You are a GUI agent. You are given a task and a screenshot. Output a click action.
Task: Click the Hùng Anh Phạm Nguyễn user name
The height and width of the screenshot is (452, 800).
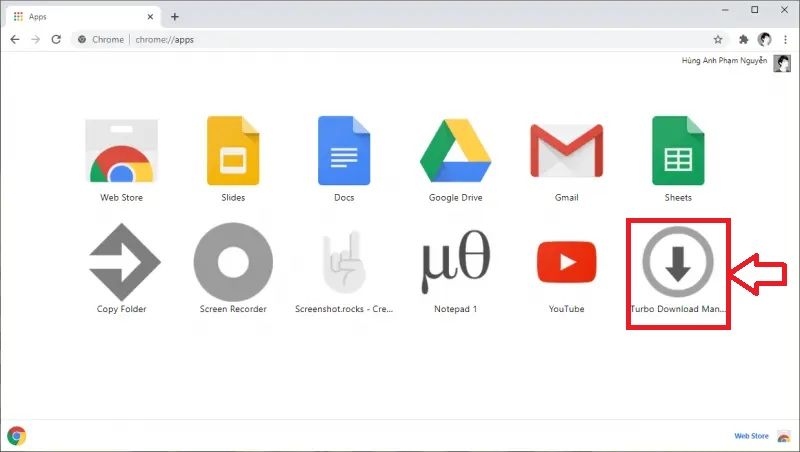[x=724, y=61]
